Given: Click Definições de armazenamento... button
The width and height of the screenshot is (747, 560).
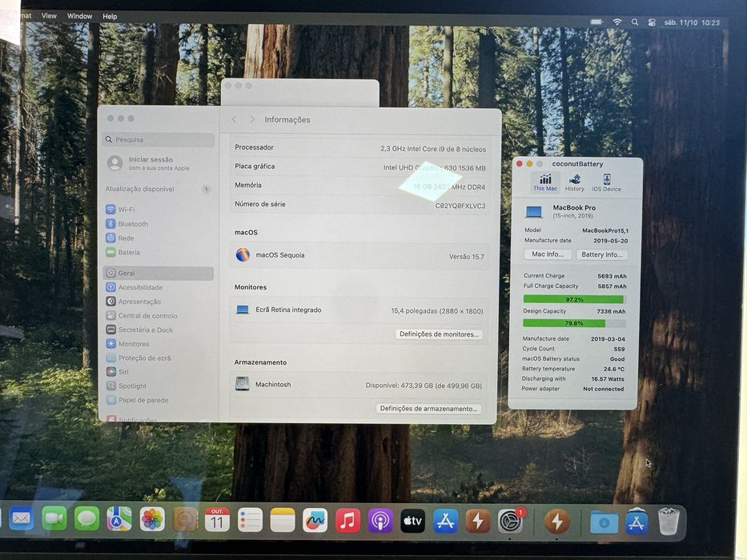Looking at the screenshot, I should pyautogui.click(x=429, y=409).
